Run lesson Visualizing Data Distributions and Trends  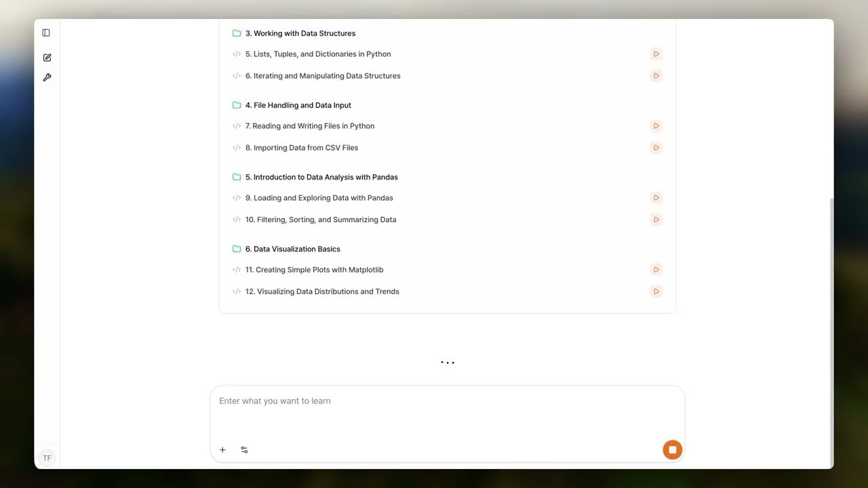pos(656,291)
